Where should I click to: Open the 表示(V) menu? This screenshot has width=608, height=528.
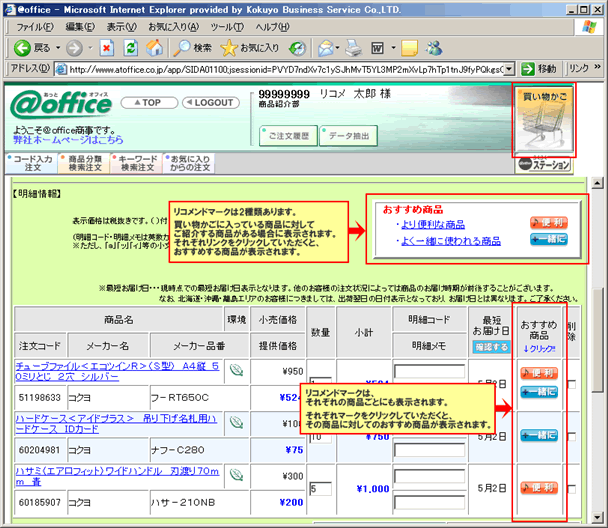(122, 27)
